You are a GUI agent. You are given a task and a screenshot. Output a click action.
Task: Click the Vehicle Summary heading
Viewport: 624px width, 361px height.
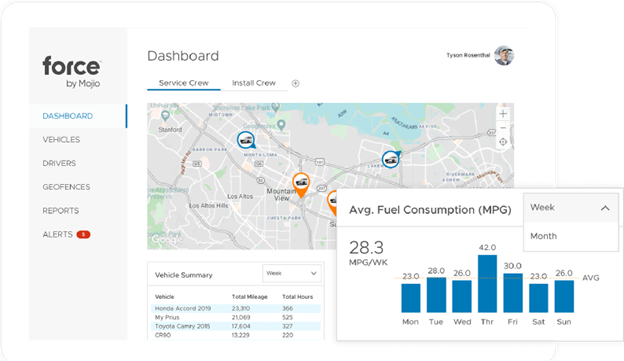(x=183, y=275)
